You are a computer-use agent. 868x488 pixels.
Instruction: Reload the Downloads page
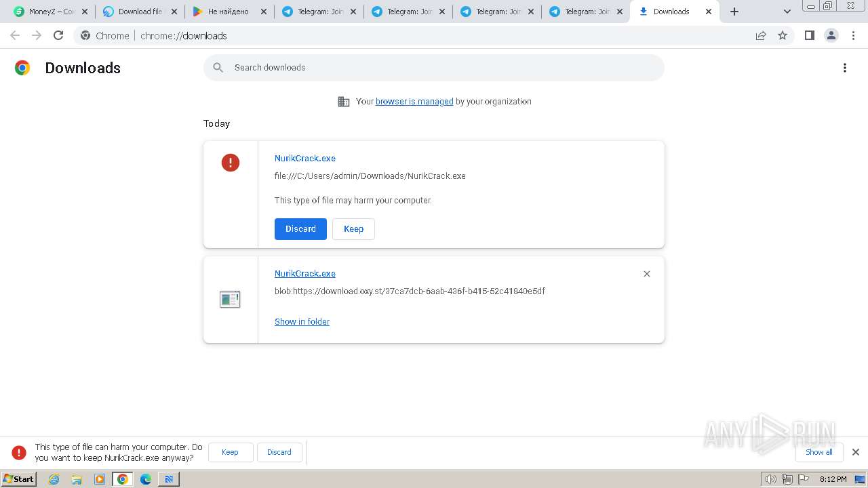coord(58,35)
